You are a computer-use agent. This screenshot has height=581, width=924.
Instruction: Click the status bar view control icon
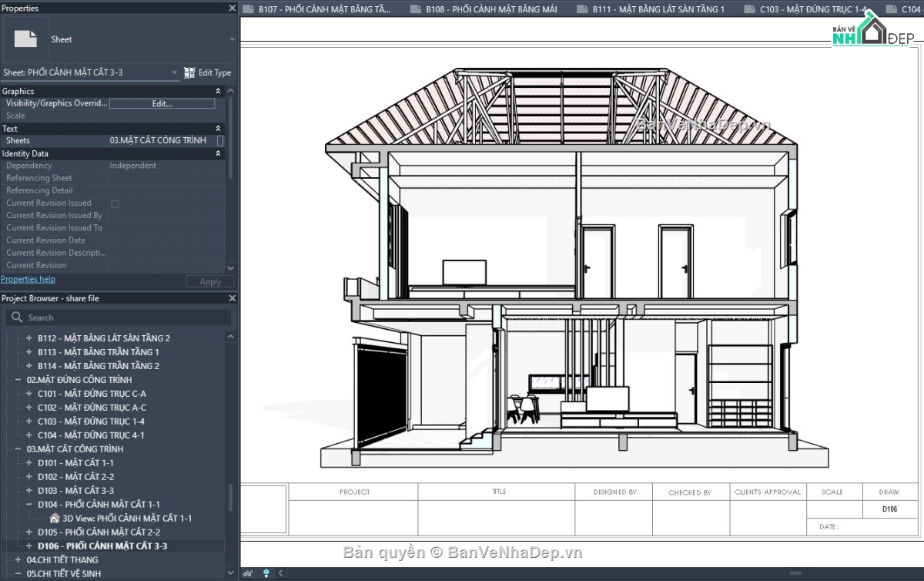pos(247,573)
